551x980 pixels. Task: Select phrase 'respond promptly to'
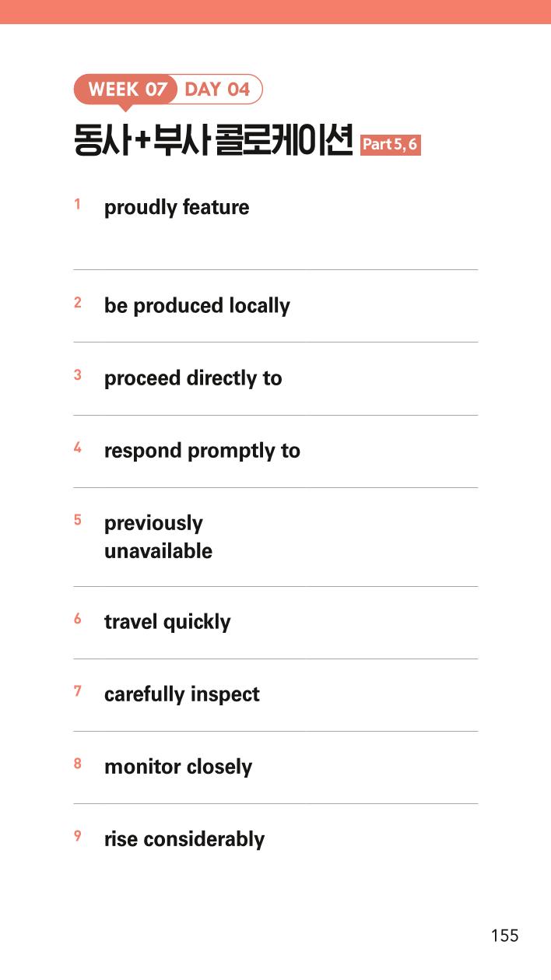(202, 450)
